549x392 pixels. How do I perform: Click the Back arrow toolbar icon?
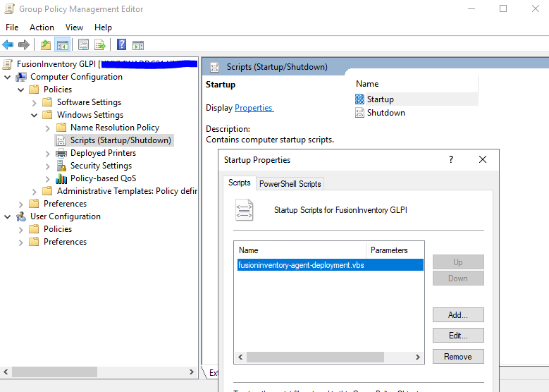pyautogui.click(x=8, y=45)
